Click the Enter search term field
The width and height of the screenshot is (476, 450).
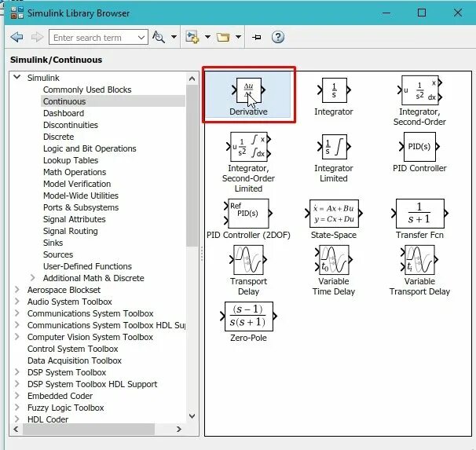point(93,38)
